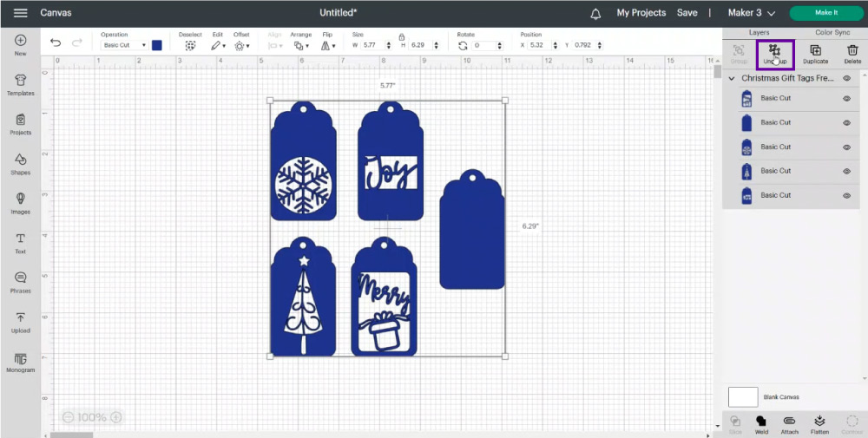The height and width of the screenshot is (438, 868).
Task: Switch to the Color Sync tab
Action: click(x=832, y=33)
